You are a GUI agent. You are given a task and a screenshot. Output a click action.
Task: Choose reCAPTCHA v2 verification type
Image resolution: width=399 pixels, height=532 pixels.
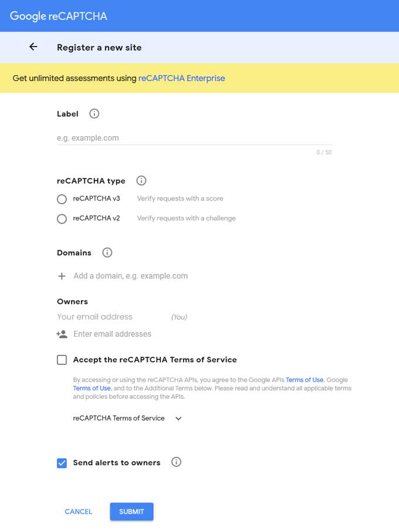coord(62,219)
